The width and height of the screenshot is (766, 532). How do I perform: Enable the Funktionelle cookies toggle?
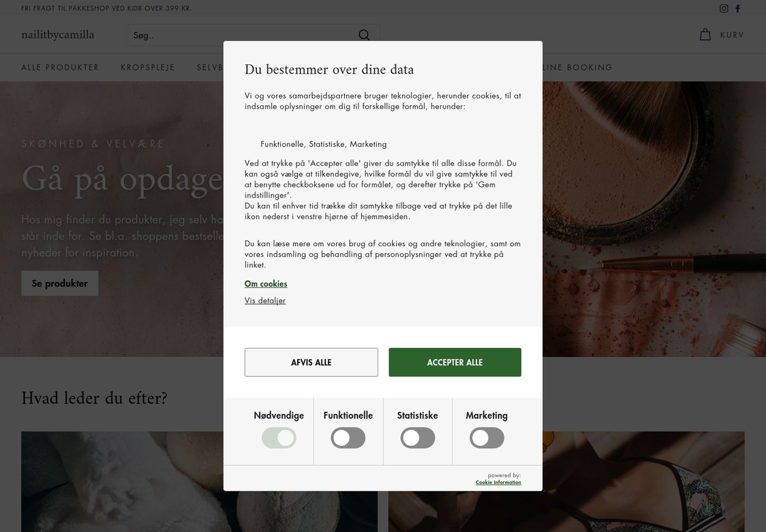[x=348, y=438]
